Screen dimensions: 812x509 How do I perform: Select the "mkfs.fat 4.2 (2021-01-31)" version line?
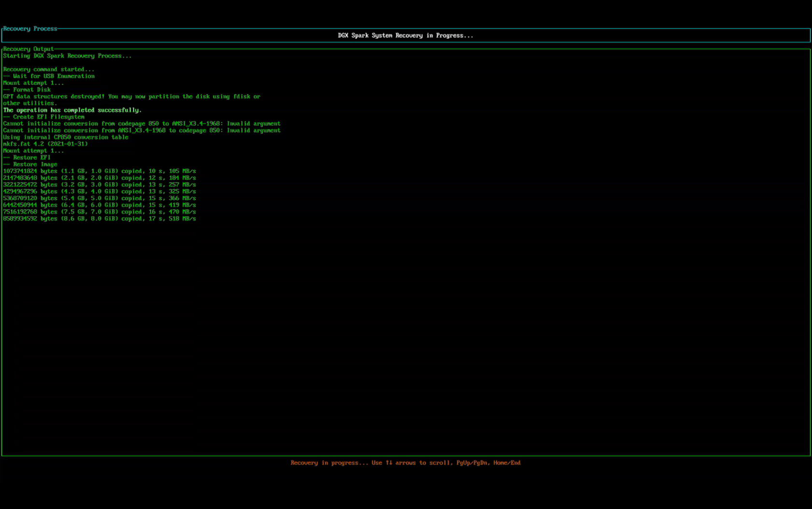click(x=45, y=143)
